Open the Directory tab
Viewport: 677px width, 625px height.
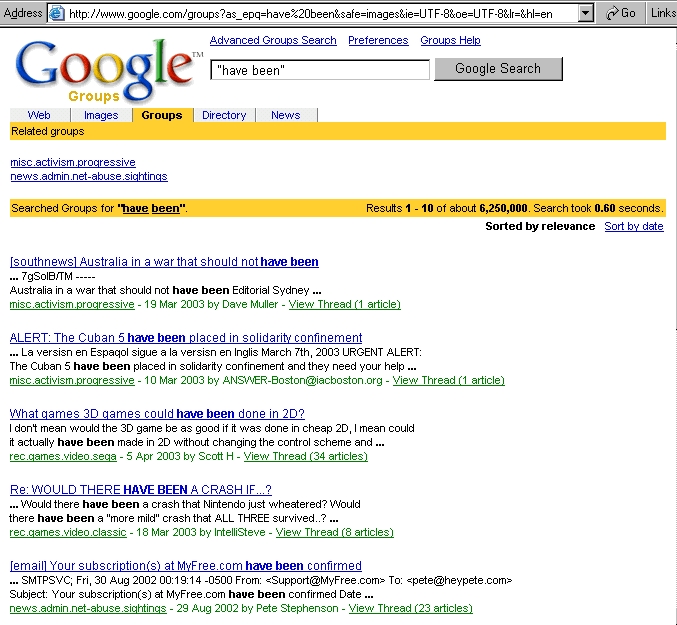click(x=224, y=115)
